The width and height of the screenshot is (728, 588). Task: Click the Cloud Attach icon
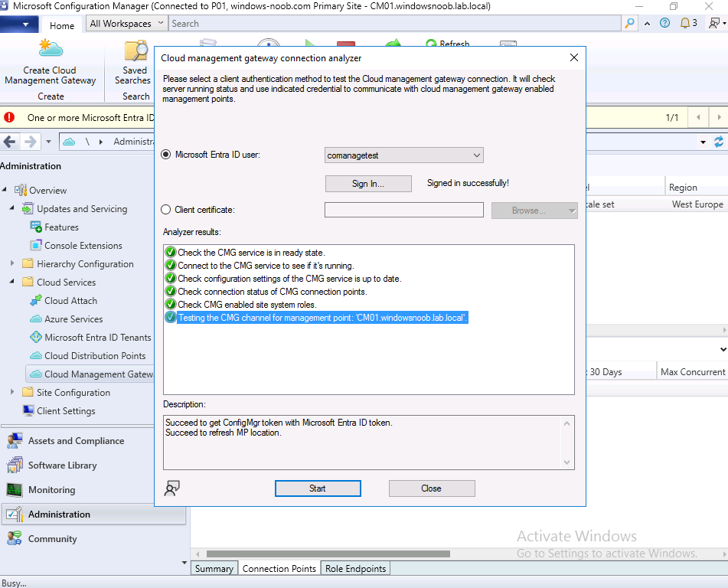tap(36, 300)
